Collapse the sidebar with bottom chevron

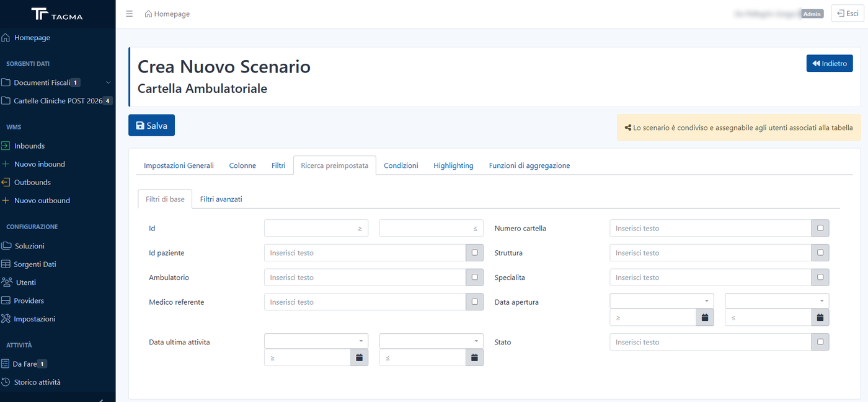click(x=102, y=400)
